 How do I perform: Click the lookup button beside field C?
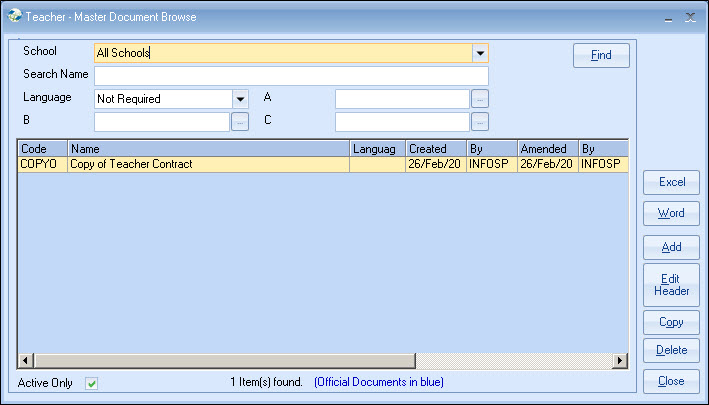click(x=480, y=122)
